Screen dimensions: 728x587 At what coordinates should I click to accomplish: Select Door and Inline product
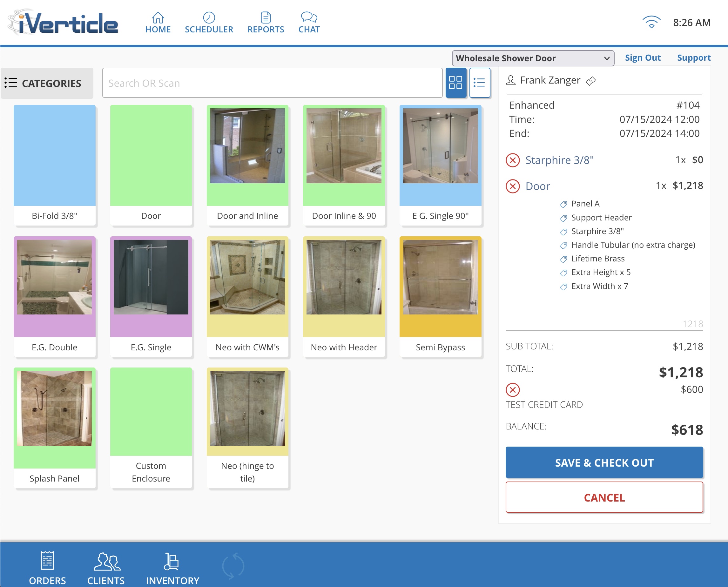coord(247,165)
